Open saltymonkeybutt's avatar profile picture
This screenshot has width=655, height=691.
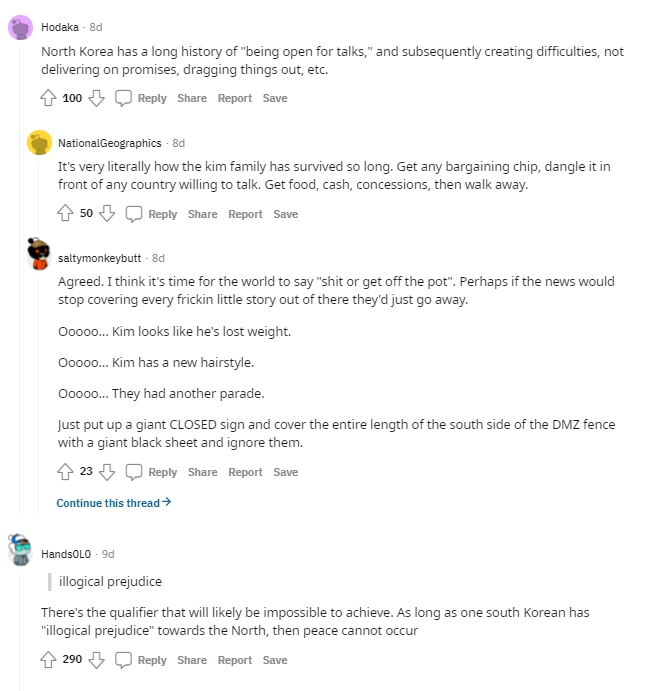click(x=39, y=254)
